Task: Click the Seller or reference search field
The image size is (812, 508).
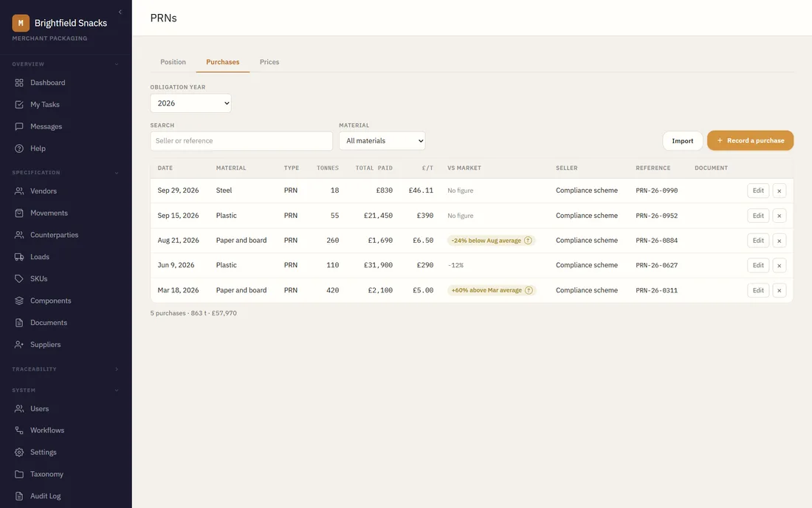Action: [x=241, y=141]
